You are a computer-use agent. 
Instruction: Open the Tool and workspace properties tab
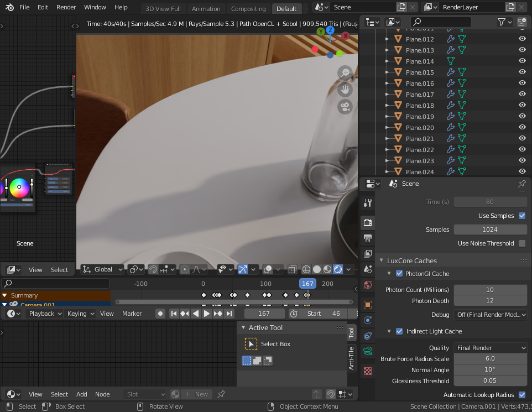click(x=368, y=203)
